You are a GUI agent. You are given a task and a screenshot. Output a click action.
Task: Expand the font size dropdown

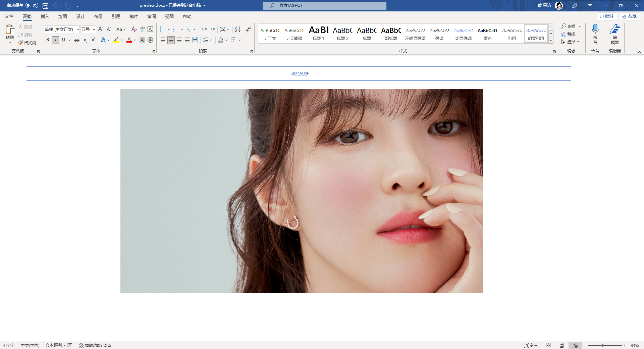click(94, 30)
